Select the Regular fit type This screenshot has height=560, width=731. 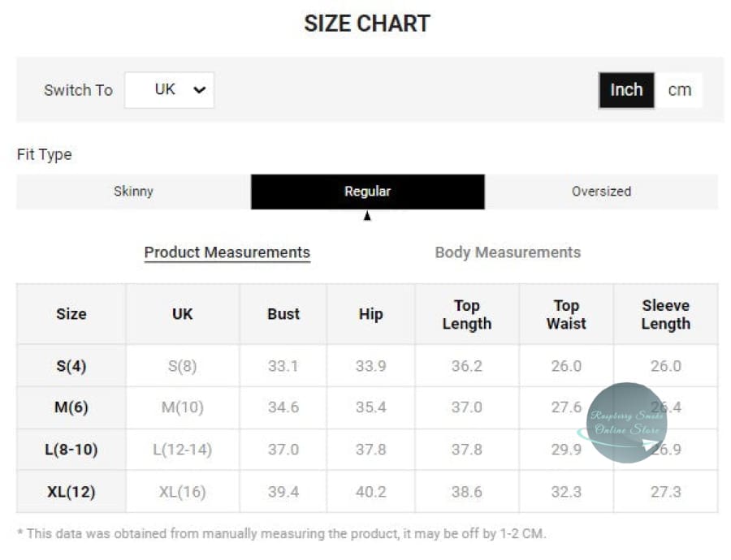point(367,192)
